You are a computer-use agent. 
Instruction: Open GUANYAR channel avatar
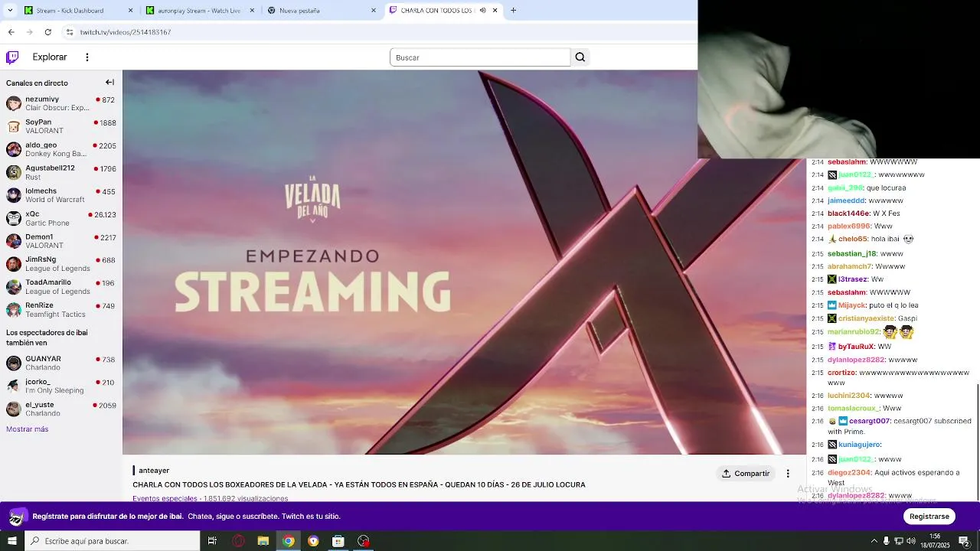(14, 363)
